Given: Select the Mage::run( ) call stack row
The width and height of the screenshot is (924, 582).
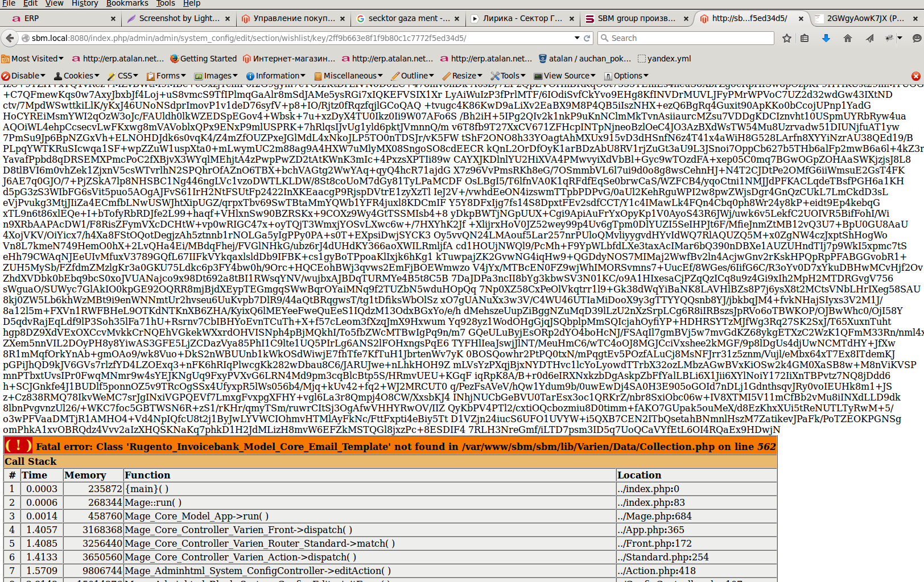Looking at the screenshot, I should coord(390,502).
